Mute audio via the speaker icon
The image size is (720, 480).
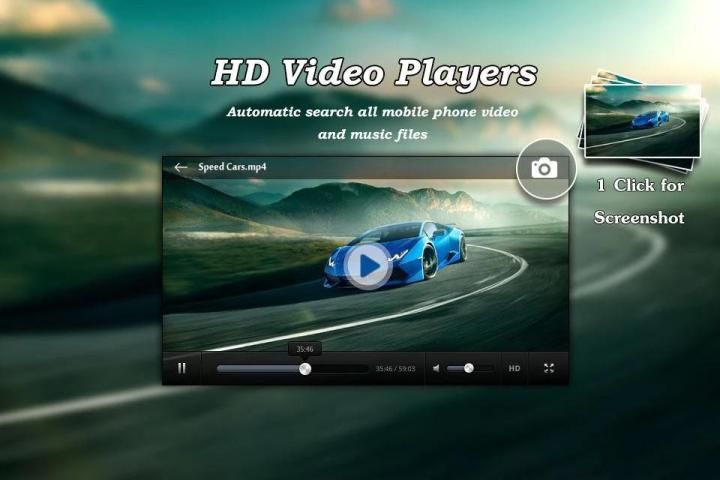[x=436, y=368]
